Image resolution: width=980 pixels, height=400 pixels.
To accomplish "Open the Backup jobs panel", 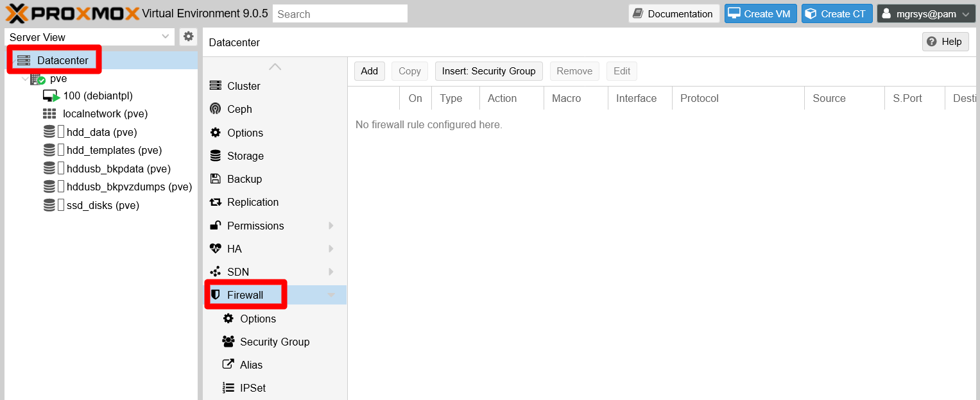I will click(243, 179).
